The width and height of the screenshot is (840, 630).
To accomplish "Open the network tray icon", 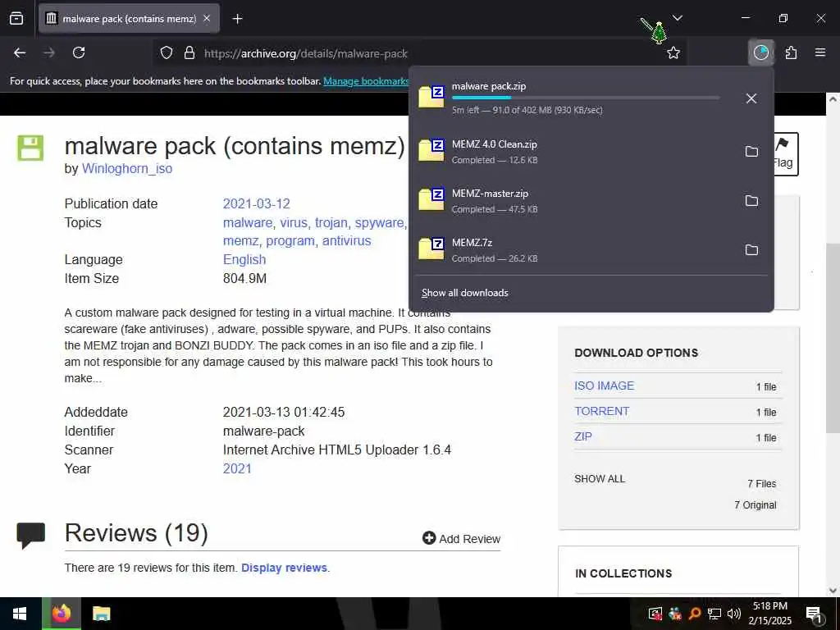I will tap(714, 614).
